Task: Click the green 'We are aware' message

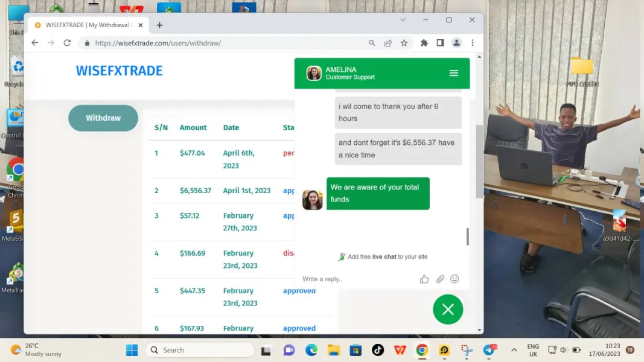Action: tap(378, 193)
